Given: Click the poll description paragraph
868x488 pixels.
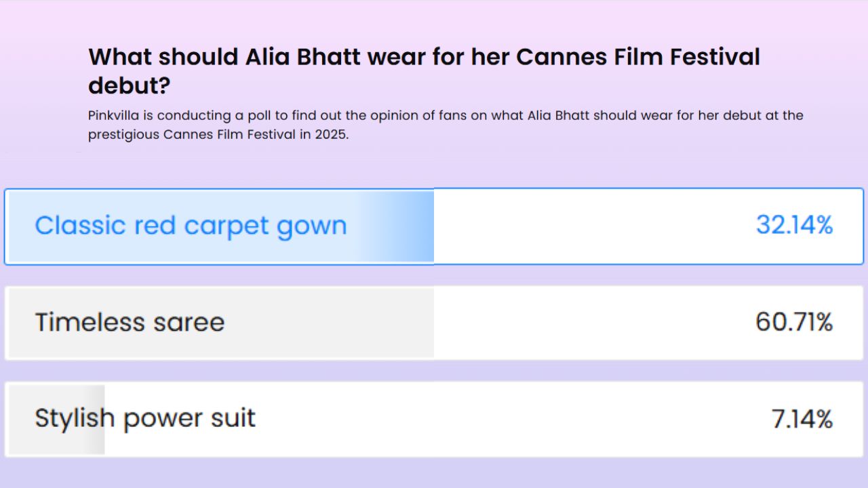Looking at the screenshot, I should coord(446,125).
